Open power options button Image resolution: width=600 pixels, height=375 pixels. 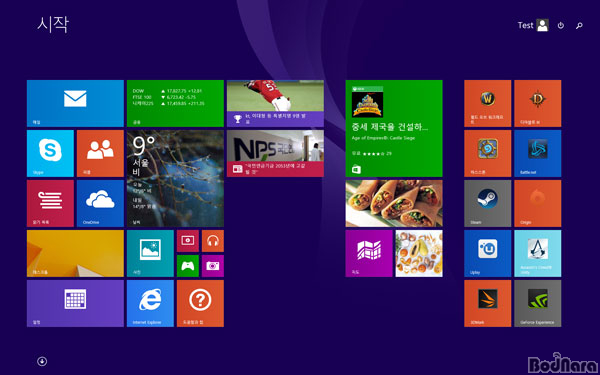[x=561, y=26]
